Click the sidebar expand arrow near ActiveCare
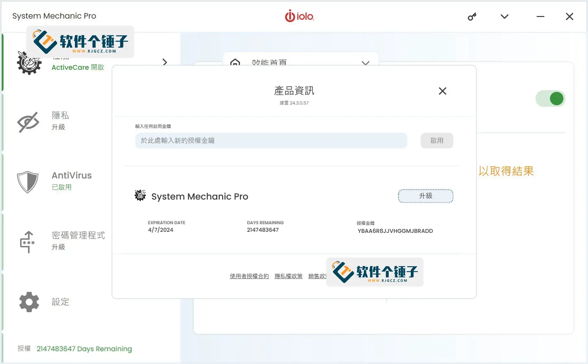 click(164, 62)
